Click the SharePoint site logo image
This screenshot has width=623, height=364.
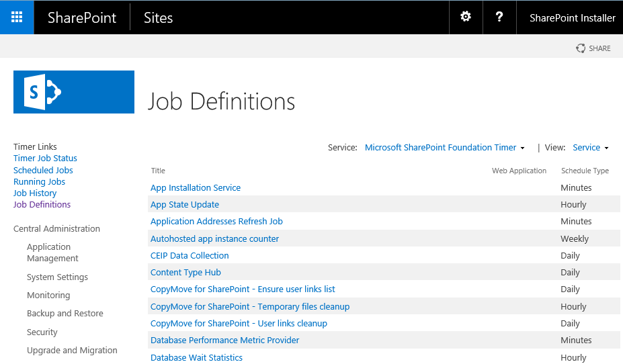pos(74,92)
